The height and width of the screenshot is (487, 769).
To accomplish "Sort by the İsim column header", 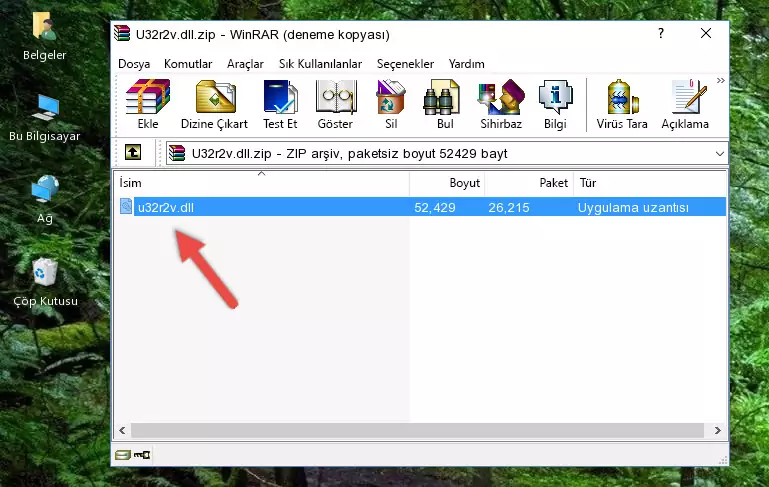I will (x=262, y=183).
